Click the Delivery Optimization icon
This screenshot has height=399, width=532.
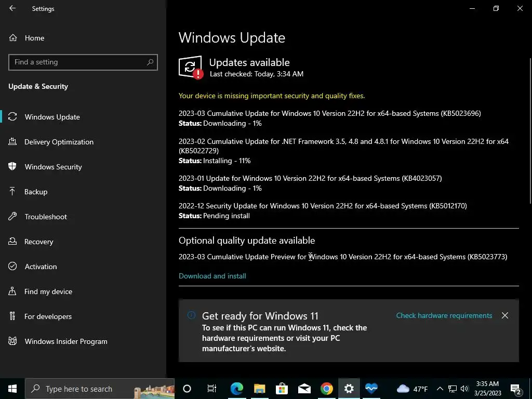(x=12, y=142)
